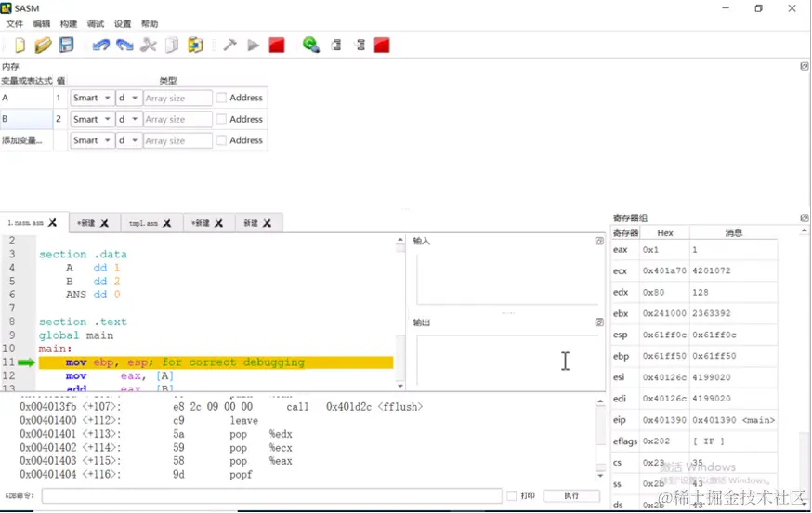Undock the 内存 memory panel
This screenshot has width=812, height=513.
point(804,66)
